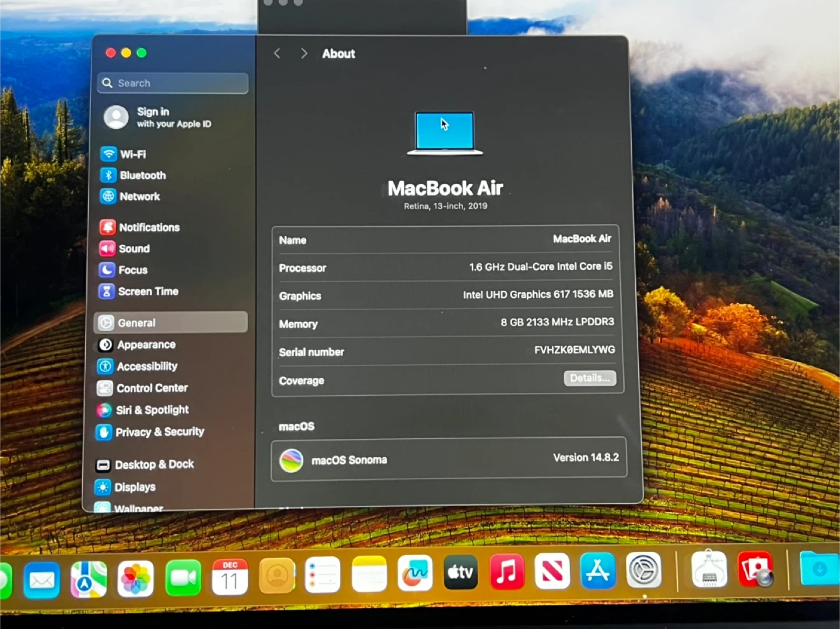Screen dimensions: 840x629
Task: Click the Coverage Details button
Action: pyautogui.click(x=589, y=378)
